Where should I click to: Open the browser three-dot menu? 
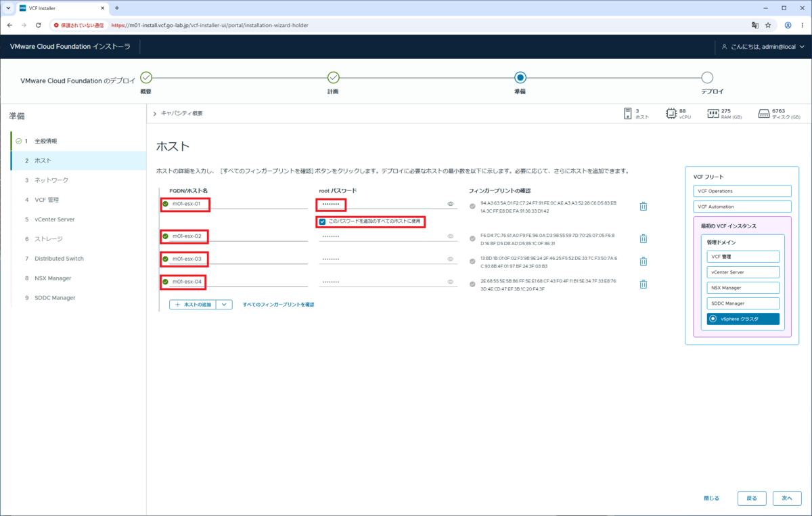(x=803, y=25)
